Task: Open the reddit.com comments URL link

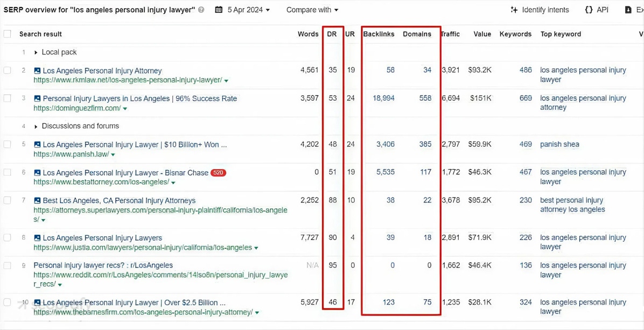Action: click(x=160, y=279)
